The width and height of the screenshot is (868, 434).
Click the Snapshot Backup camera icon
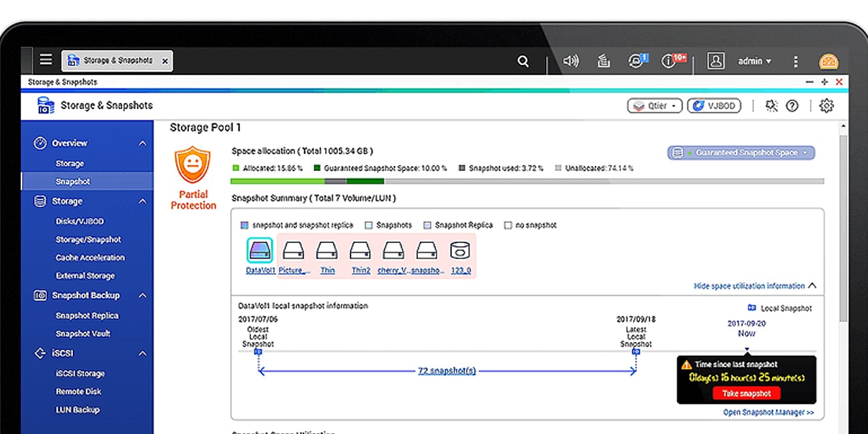pyautogui.click(x=41, y=295)
